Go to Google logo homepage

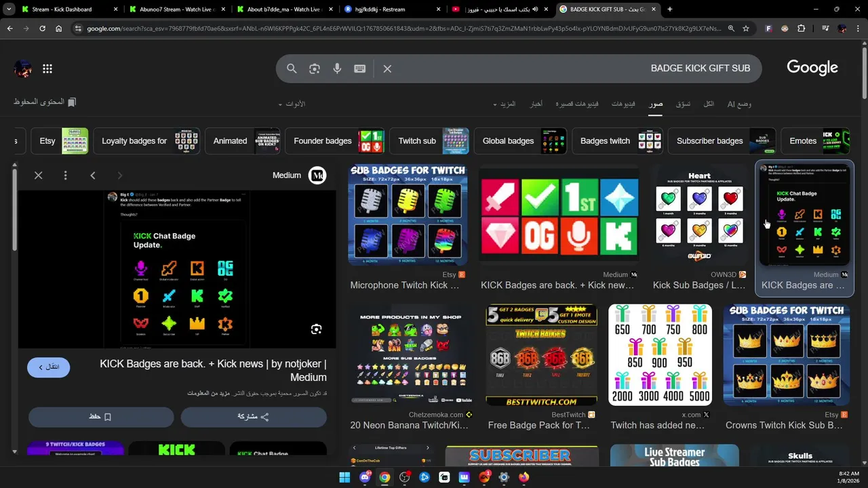(x=812, y=68)
